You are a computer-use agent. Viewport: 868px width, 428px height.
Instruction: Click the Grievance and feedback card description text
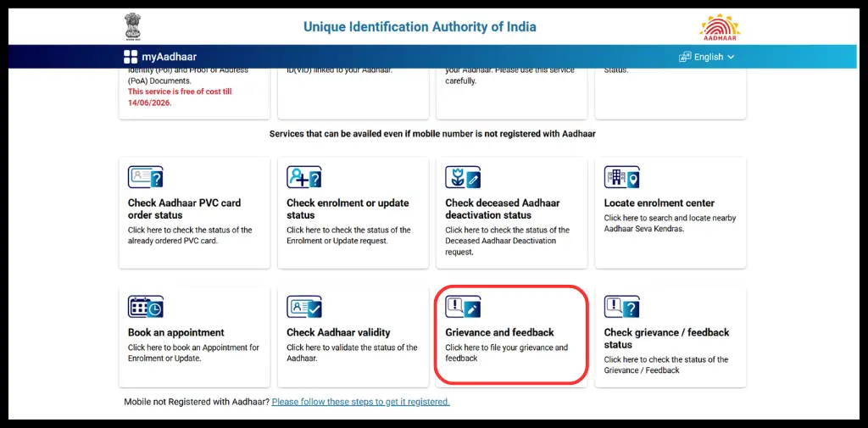[506, 353]
